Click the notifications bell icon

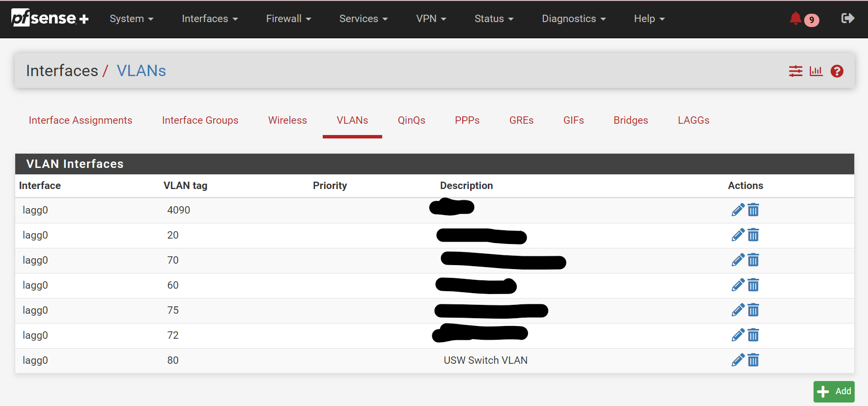tap(795, 19)
